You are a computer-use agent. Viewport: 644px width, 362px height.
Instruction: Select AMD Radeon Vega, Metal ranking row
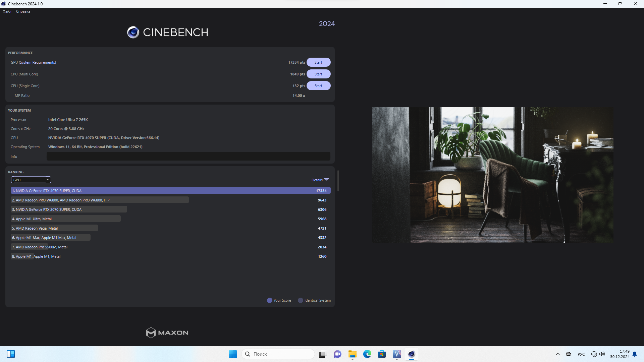[170, 228]
